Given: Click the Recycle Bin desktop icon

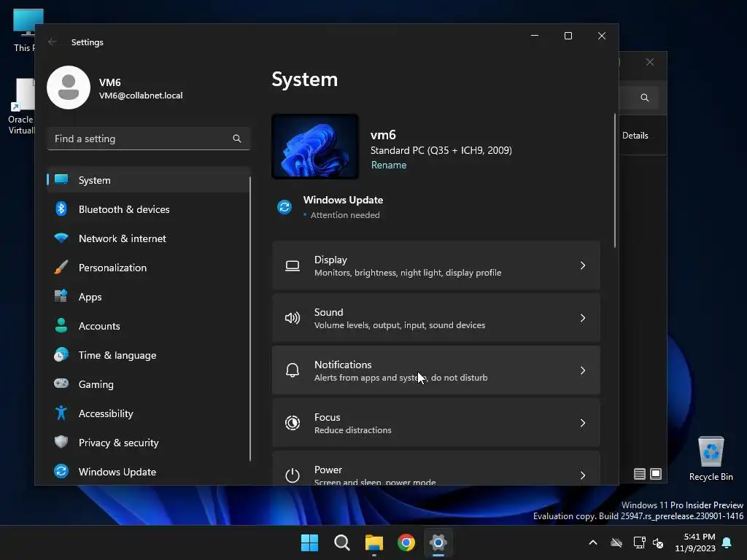Looking at the screenshot, I should 711,458.
